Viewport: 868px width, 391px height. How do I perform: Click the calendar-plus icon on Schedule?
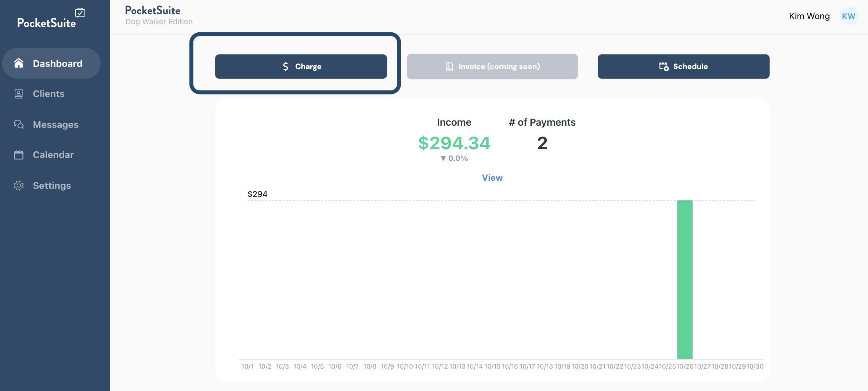coord(664,67)
